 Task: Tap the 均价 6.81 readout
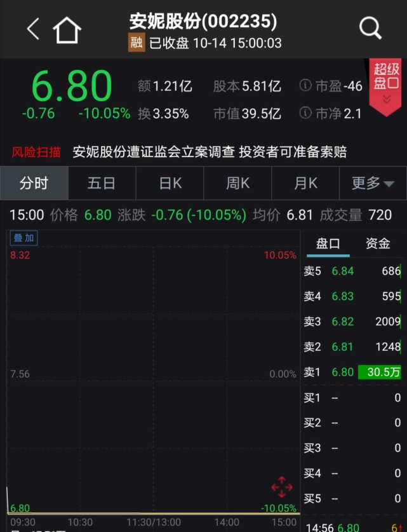pos(283,215)
